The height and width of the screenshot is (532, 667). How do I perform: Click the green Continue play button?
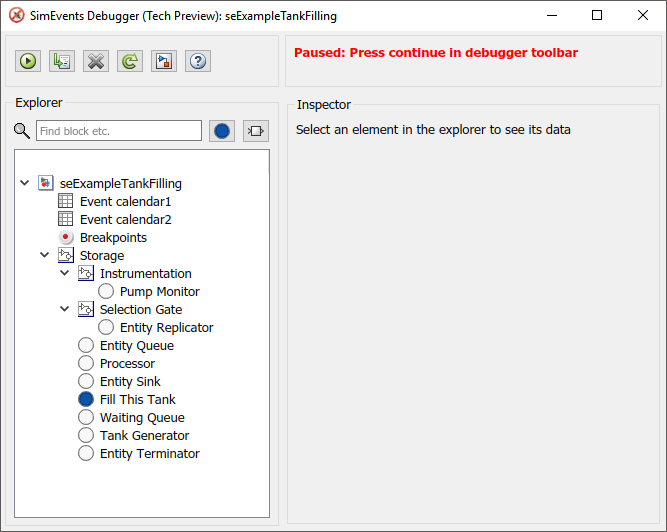pyautogui.click(x=28, y=61)
